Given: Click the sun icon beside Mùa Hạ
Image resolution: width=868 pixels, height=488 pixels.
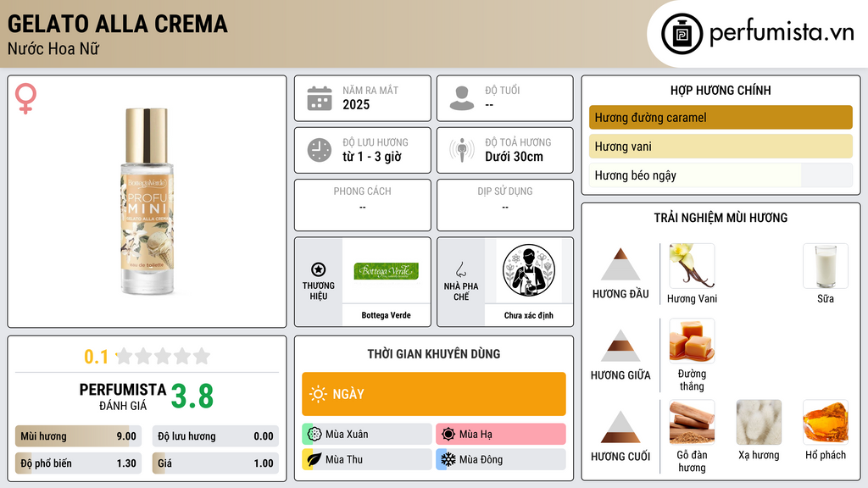Looking at the screenshot, I should tap(448, 435).
